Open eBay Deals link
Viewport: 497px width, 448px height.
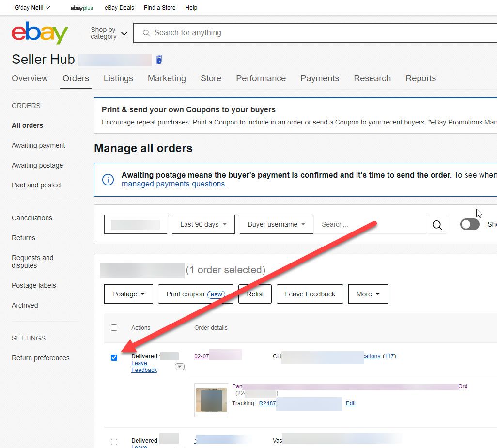pos(119,8)
